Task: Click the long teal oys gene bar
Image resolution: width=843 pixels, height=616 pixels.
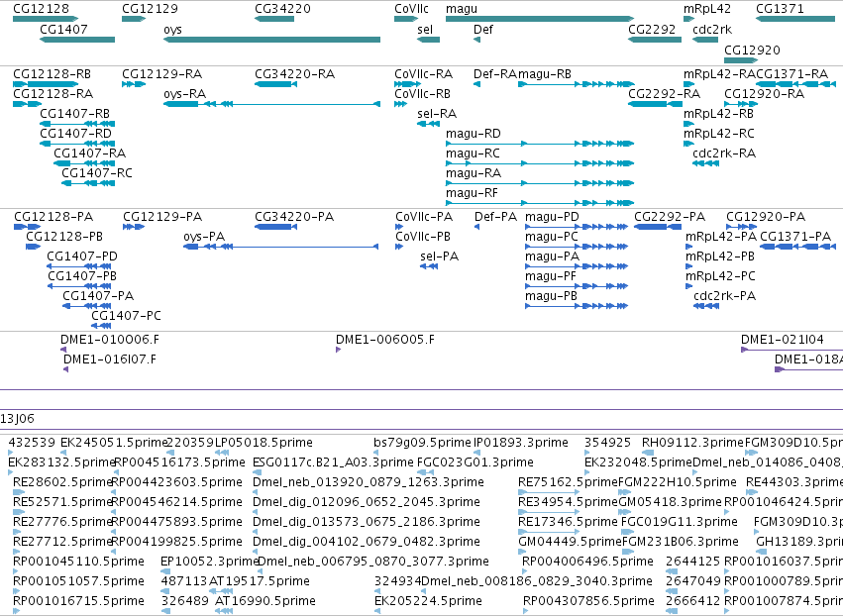Action: tap(272, 40)
